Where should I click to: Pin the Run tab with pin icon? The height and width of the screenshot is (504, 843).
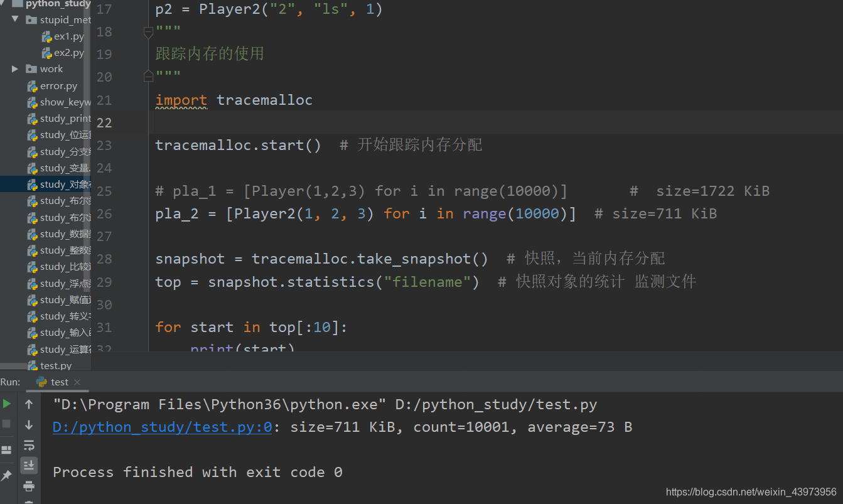(x=7, y=476)
